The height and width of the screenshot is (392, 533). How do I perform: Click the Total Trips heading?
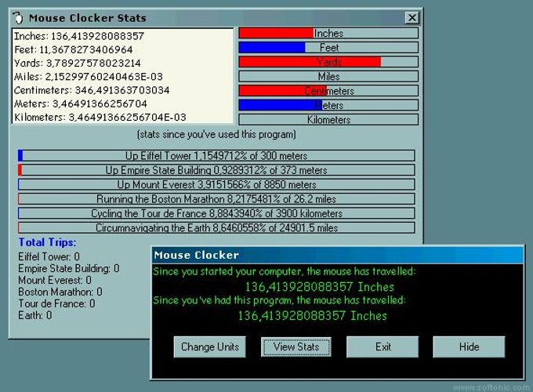[47, 242]
